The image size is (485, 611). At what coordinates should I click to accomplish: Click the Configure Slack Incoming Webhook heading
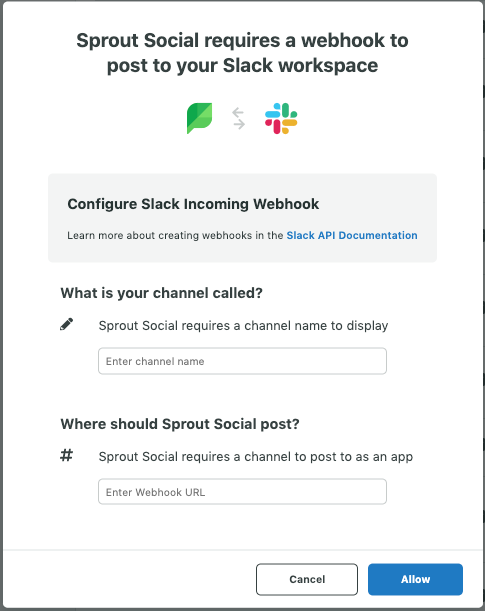coord(193,204)
